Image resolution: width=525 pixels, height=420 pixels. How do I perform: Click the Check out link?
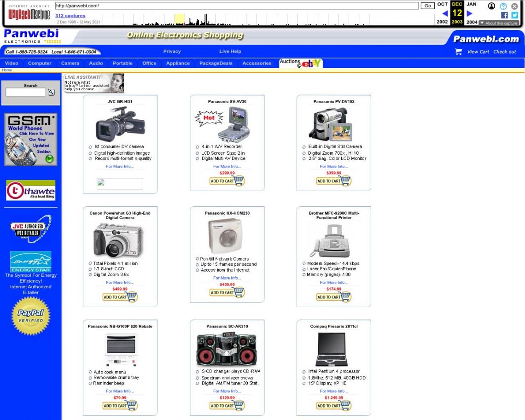[x=505, y=52]
